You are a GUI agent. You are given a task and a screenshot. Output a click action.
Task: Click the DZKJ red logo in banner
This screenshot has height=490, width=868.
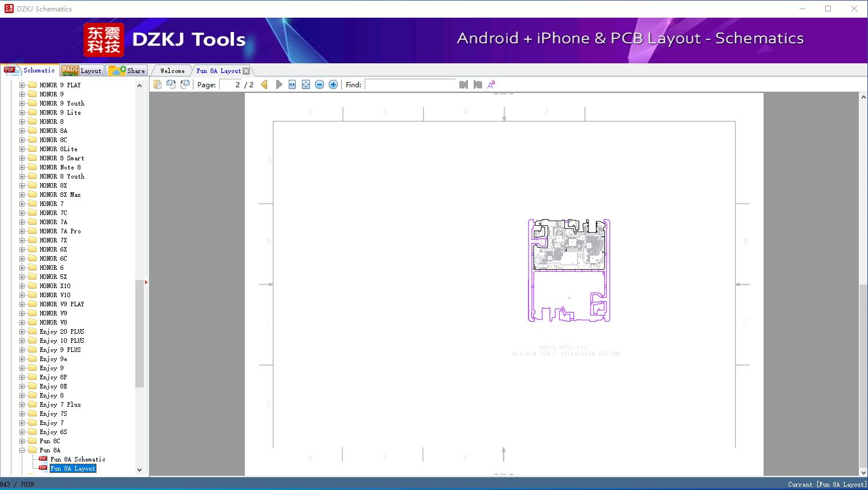click(x=104, y=40)
